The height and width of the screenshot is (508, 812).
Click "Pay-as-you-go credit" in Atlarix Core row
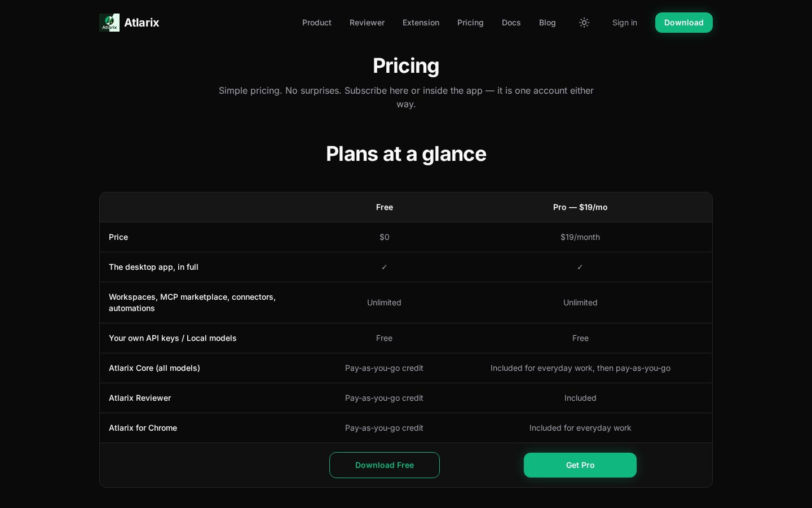tap(384, 368)
